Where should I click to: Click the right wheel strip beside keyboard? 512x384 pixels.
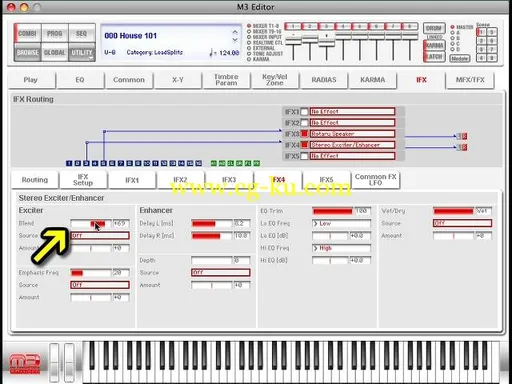[x=69, y=362]
